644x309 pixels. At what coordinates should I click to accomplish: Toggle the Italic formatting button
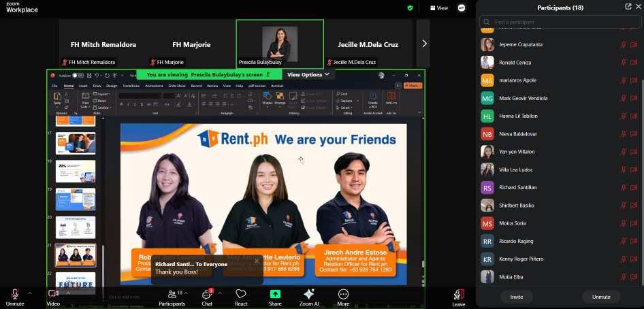pyautogui.click(x=127, y=104)
